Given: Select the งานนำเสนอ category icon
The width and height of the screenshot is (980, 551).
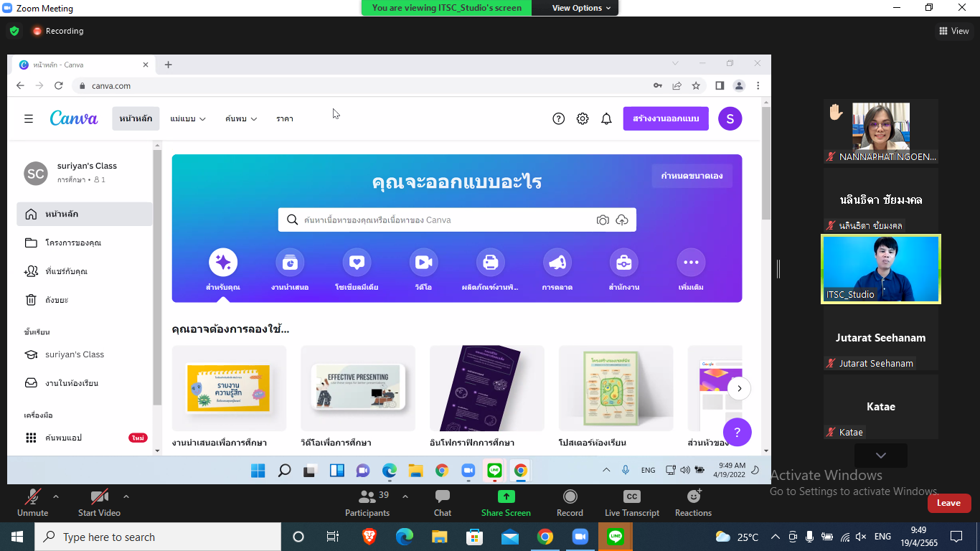Looking at the screenshot, I should coord(290,263).
